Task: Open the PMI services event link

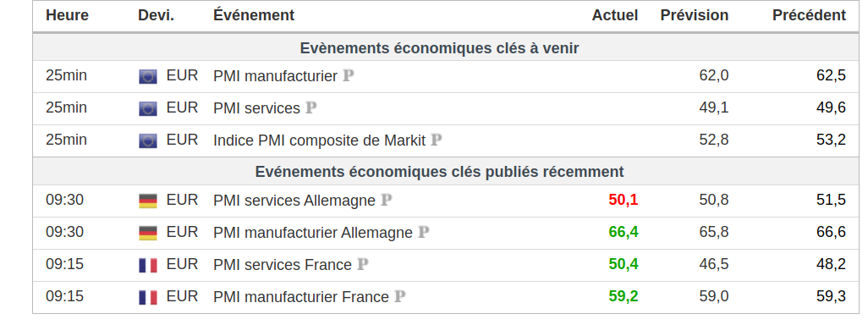Action: click(x=256, y=108)
